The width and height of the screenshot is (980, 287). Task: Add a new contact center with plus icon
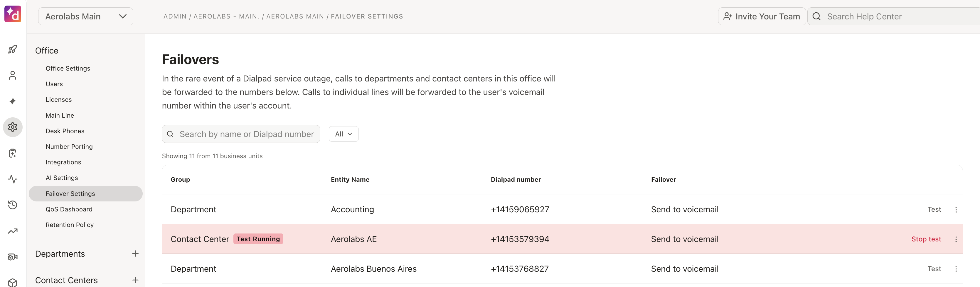135,280
